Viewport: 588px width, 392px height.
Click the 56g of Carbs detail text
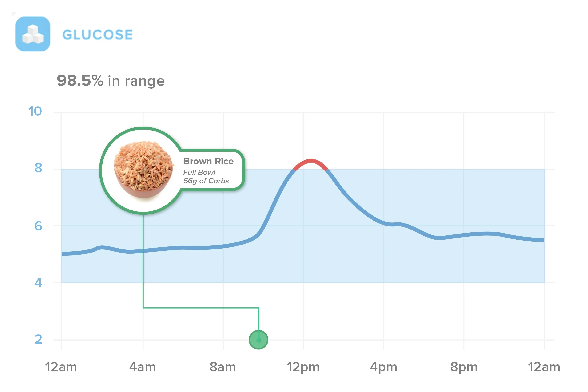[x=206, y=181]
